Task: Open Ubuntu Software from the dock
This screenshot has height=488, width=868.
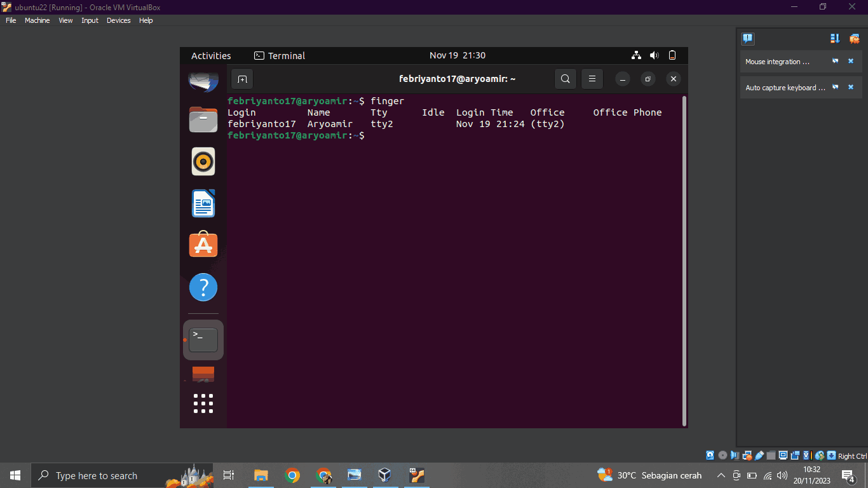Action: click(x=203, y=245)
